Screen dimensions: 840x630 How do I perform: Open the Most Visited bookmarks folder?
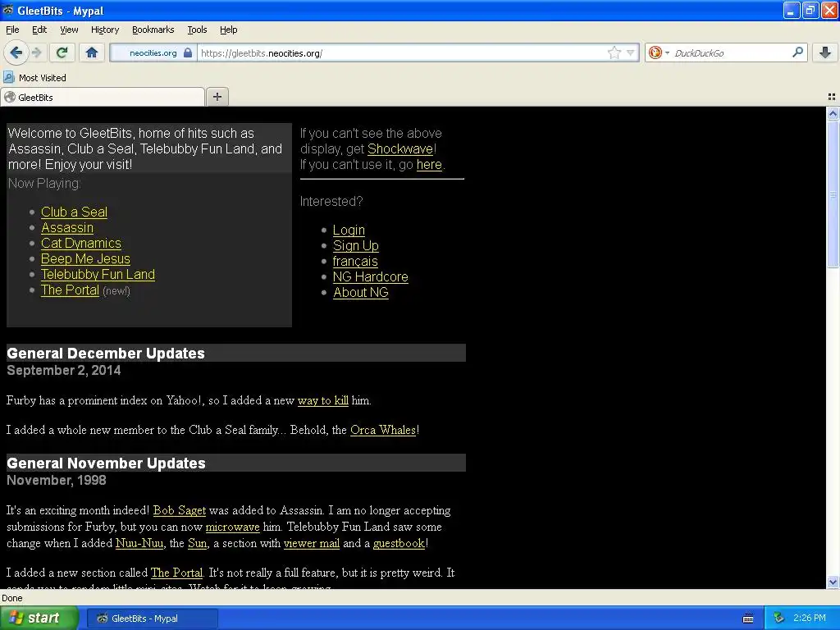(34, 78)
